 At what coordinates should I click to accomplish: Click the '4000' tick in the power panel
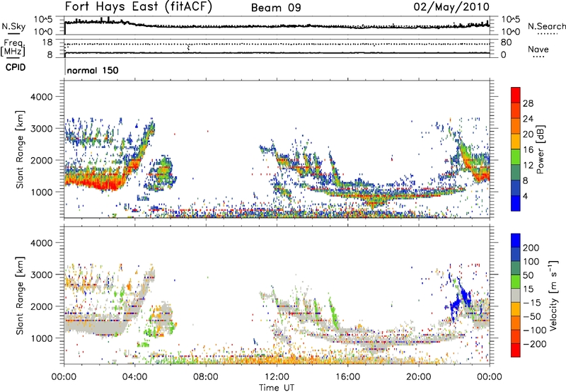(42, 97)
